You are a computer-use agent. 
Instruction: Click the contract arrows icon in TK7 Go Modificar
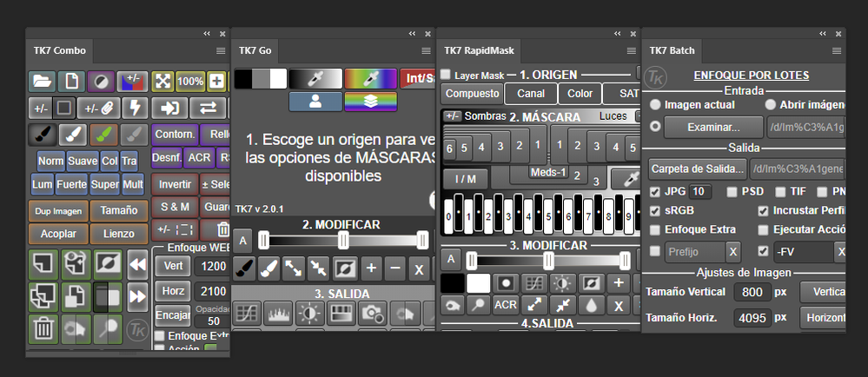pyautogui.click(x=318, y=269)
